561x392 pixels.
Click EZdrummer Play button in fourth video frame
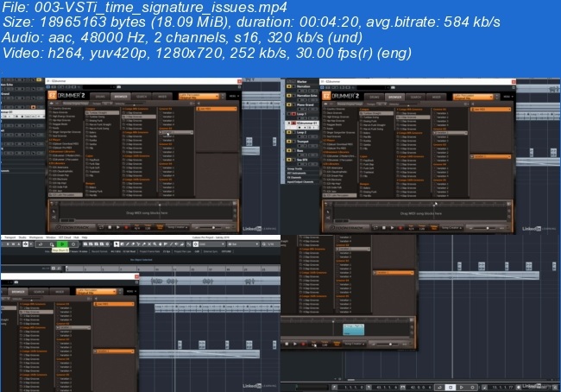(x=295, y=344)
